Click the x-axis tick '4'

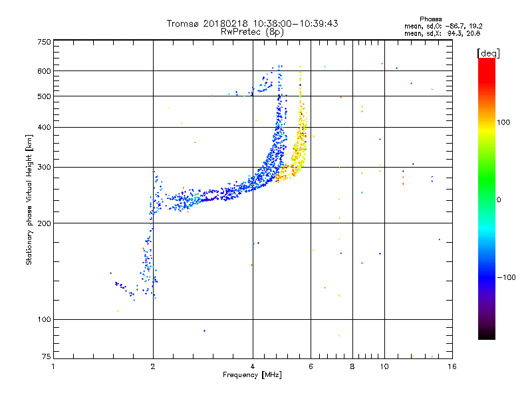click(x=253, y=366)
